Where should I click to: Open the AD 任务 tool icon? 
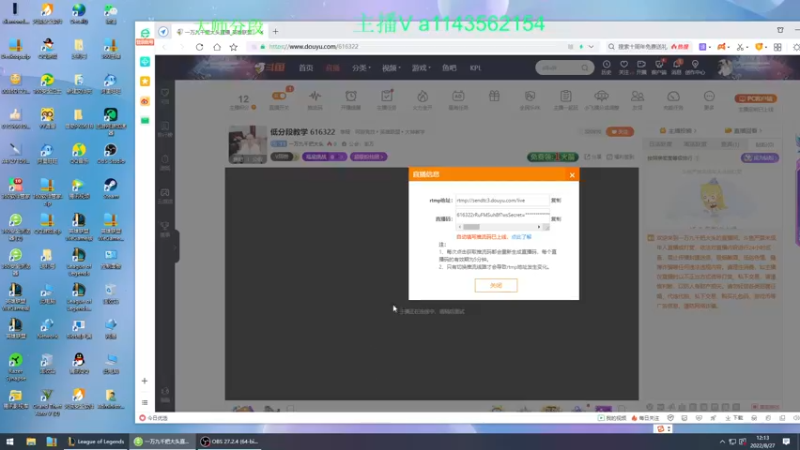458,99
